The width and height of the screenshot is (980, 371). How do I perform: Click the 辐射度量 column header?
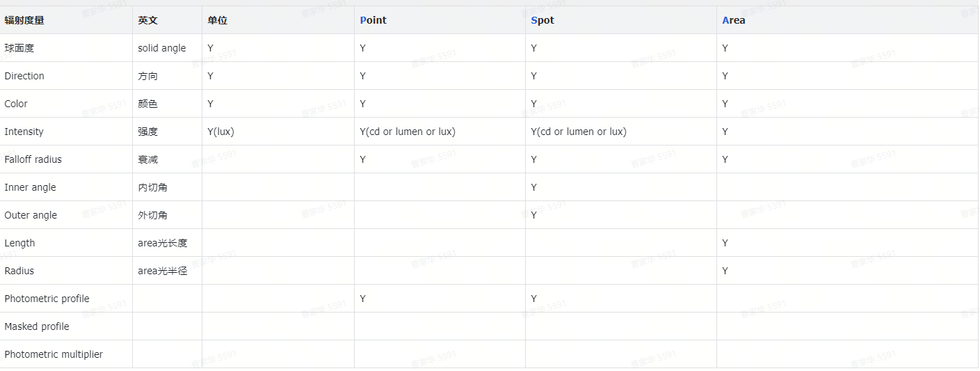click(24, 20)
